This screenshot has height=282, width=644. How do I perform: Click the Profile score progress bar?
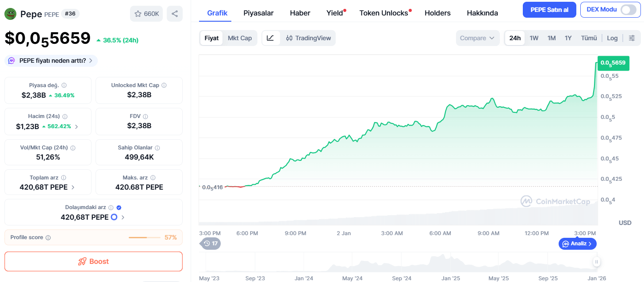click(x=144, y=238)
